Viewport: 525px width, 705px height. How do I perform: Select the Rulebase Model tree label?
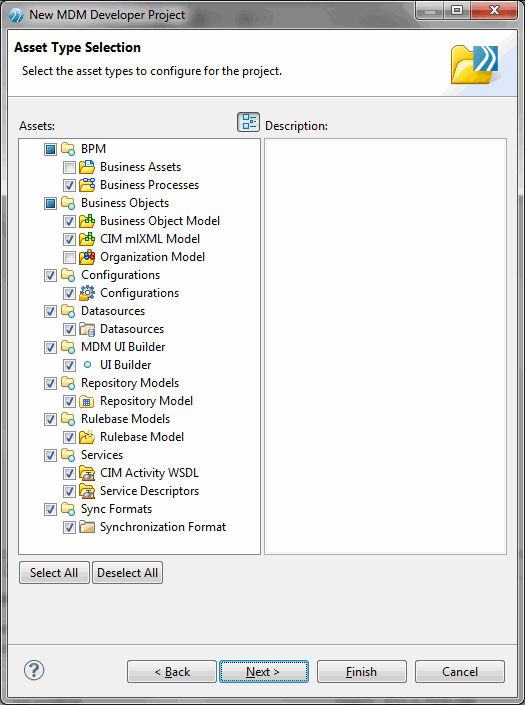[142, 437]
